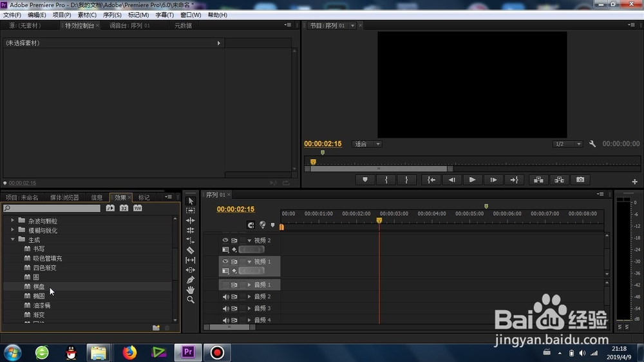This screenshot has height=362, width=644.
Task: Click the Export Frame camera icon
Action: tap(580, 180)
